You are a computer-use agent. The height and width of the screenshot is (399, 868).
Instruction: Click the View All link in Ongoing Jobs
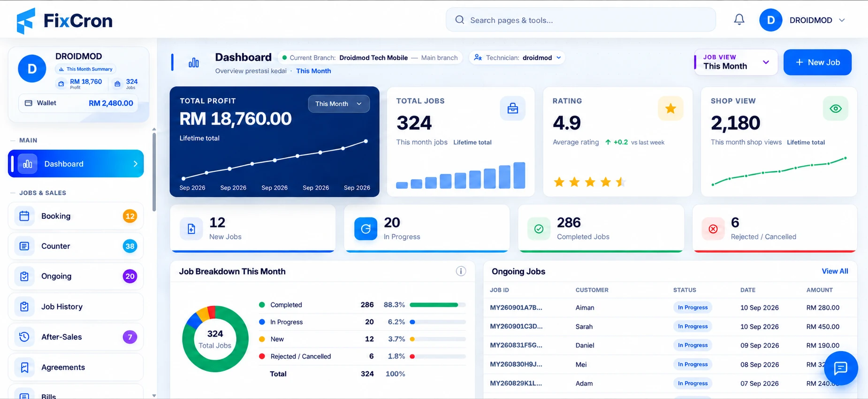(835, 271)
